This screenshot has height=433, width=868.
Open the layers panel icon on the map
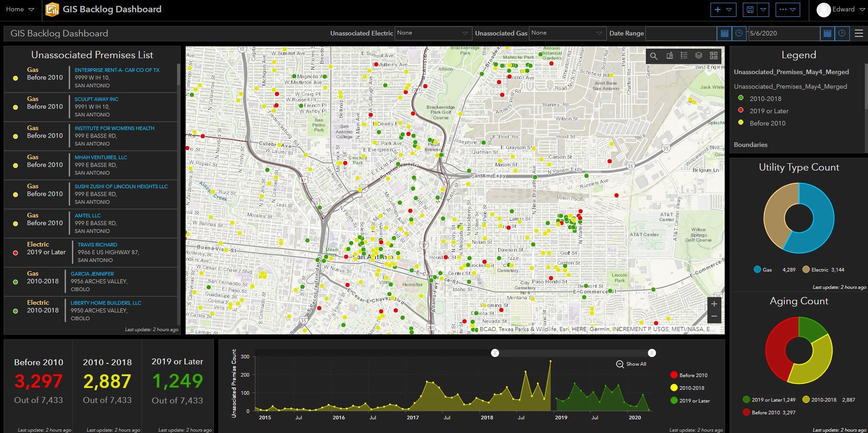point(699,55)
